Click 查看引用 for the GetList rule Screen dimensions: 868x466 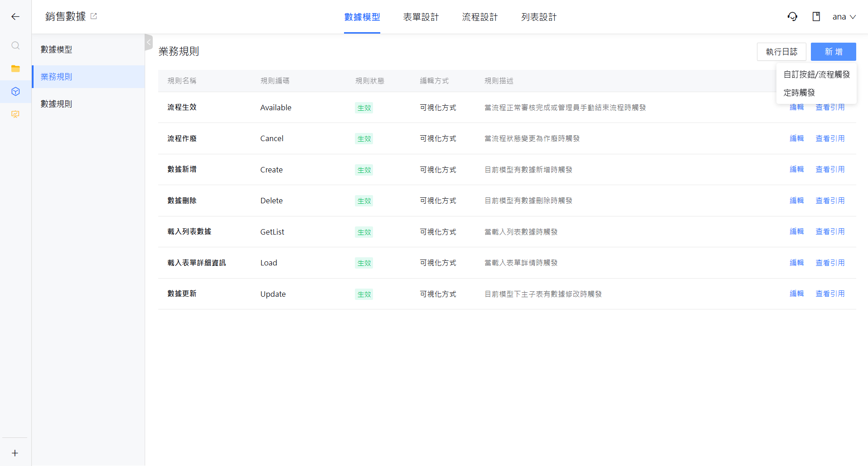point(830,231)
